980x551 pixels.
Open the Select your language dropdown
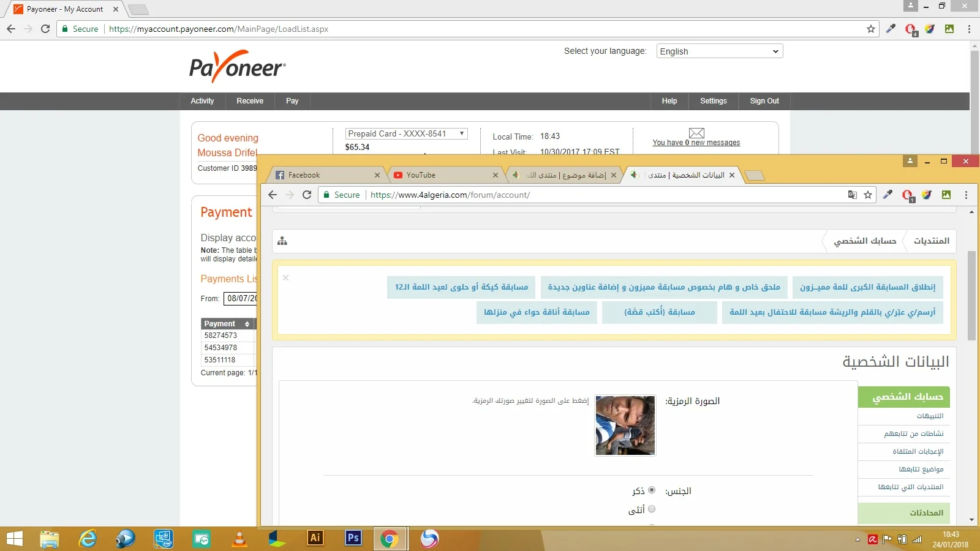click(719, 51)
